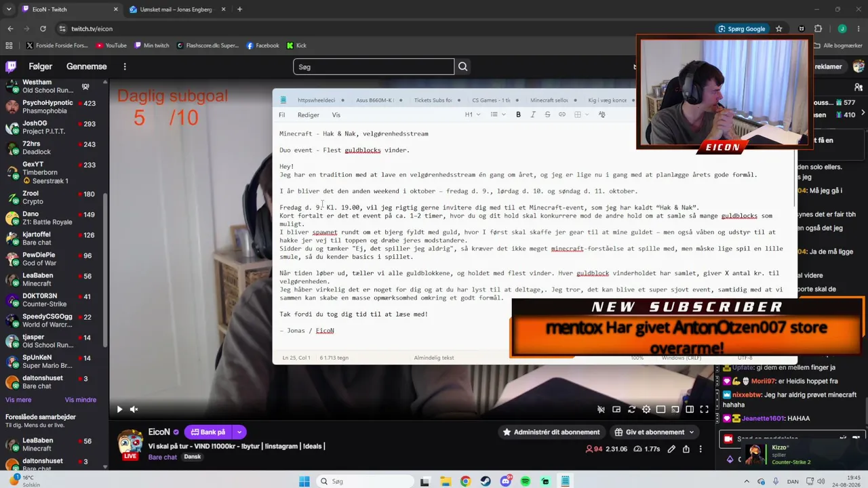Click the Bank på button
The width and height of the screenshot is (868, 488).
pos(208,432)
